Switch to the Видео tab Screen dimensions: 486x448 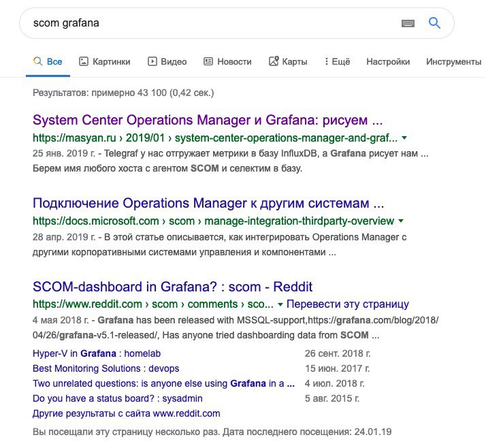167,62
